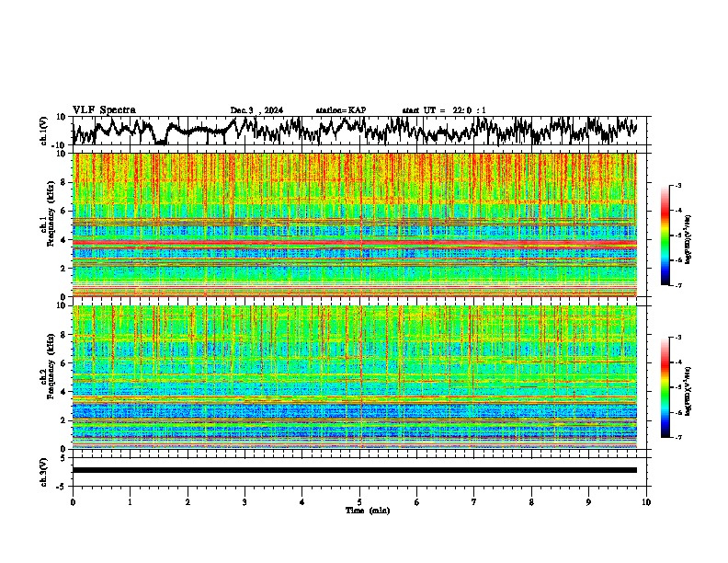Click the "8" kHz tick on ch.1 frequency axis
The image size is (728, 563).
(63, 182)
